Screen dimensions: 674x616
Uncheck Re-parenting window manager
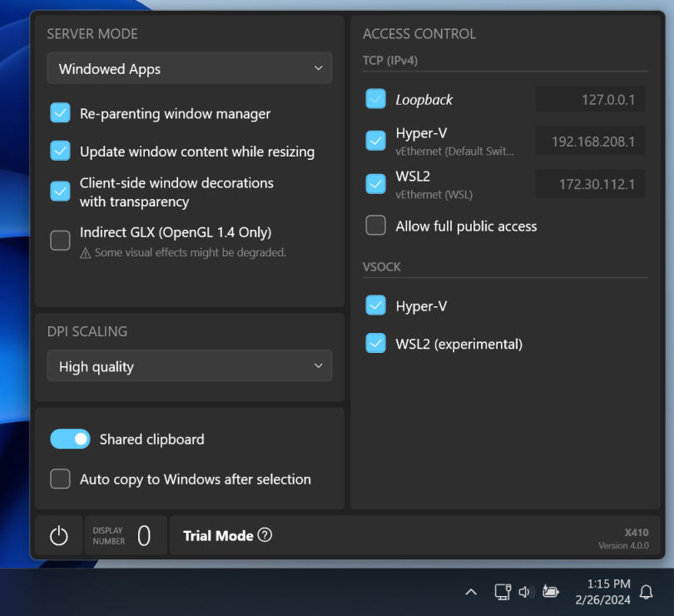point(60,114)
